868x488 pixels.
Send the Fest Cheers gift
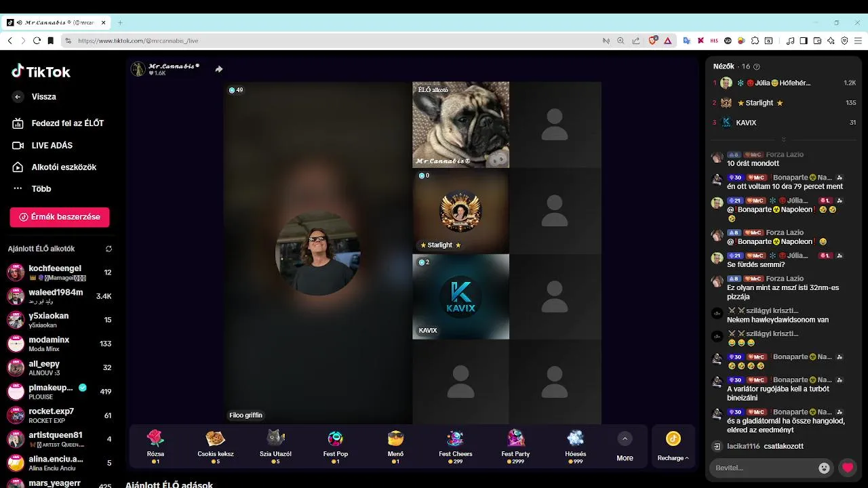(456, 446)
